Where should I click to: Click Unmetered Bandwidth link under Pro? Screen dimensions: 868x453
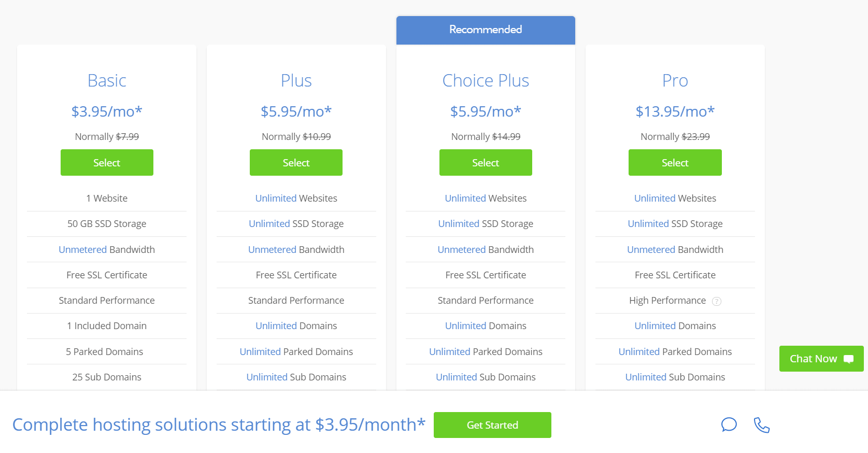point(651,249)
